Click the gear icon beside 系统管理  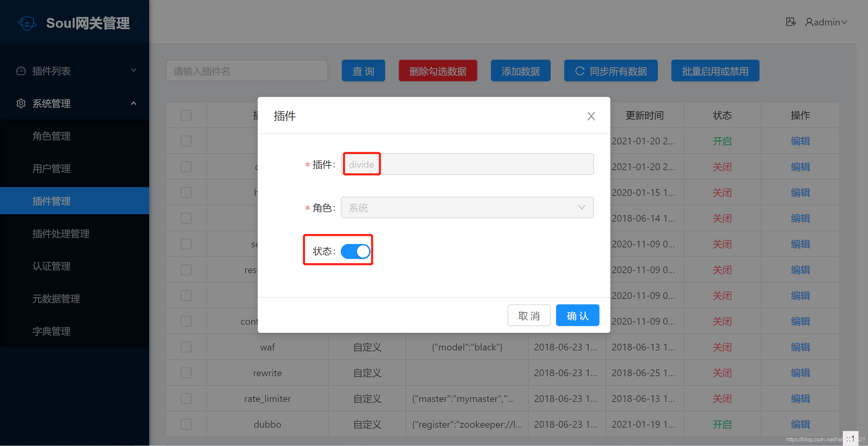click(x=21, y=103)
